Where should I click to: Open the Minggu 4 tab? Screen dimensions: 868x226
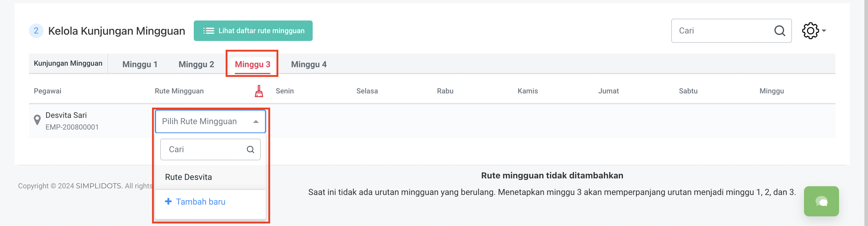[x=309, y=64]
